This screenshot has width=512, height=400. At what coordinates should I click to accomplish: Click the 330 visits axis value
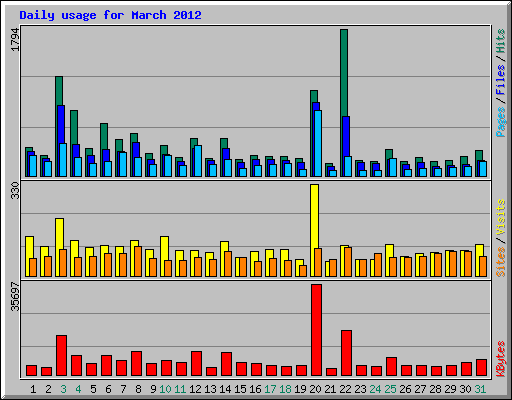[x=16, y=191]
